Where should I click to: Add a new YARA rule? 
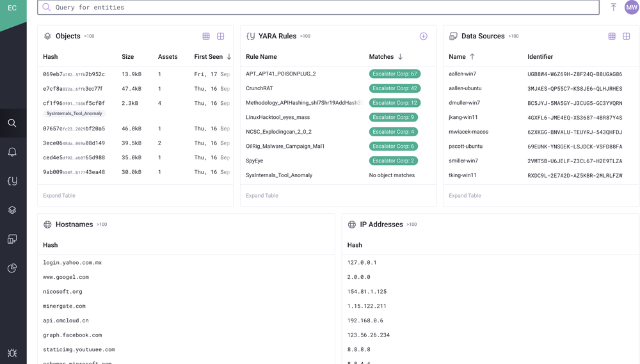point(423,36)
